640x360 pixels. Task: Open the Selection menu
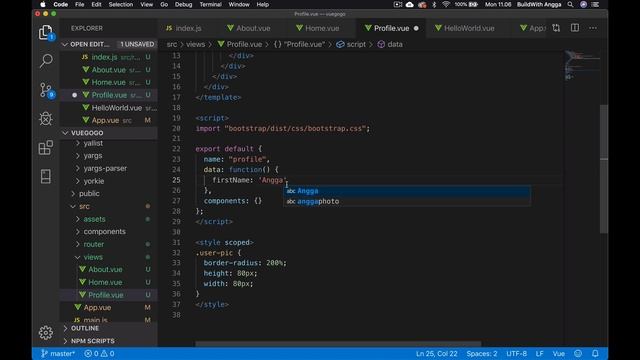pos(120,4)
